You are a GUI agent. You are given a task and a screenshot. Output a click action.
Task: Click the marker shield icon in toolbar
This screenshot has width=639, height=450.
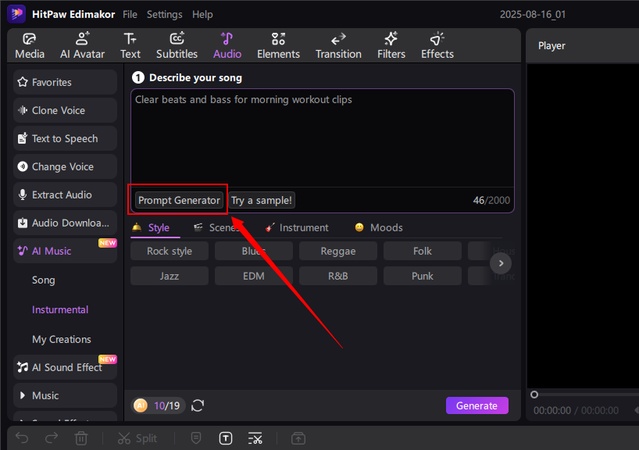click(x=196, y=438)
